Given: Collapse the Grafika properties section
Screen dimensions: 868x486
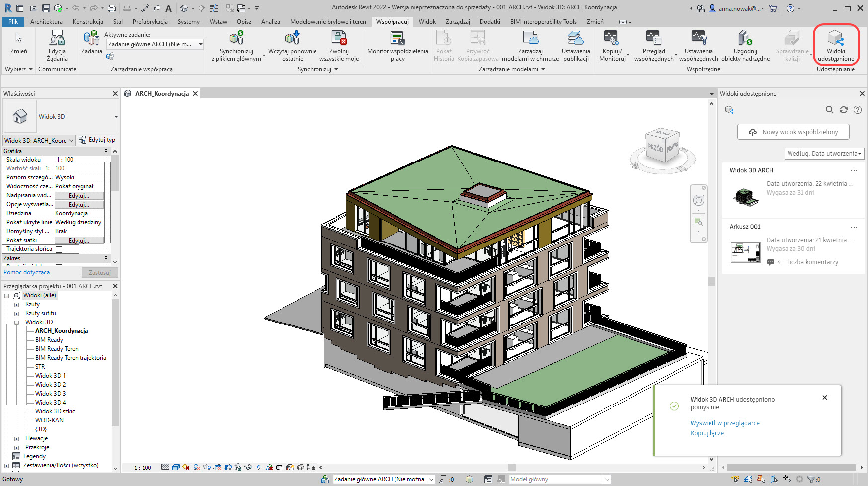Looking at the screenshot, I should 106,151.
